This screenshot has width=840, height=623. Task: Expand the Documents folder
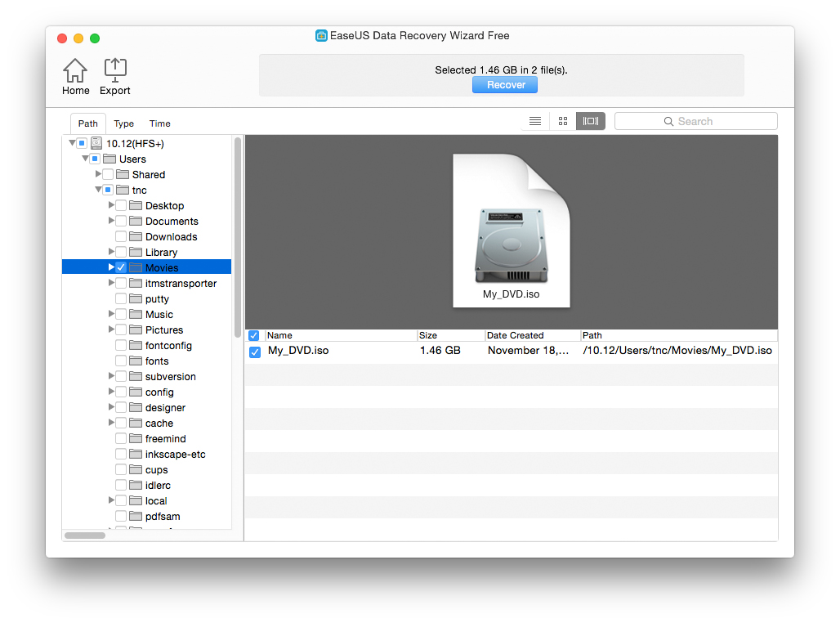tap(111, 221)
